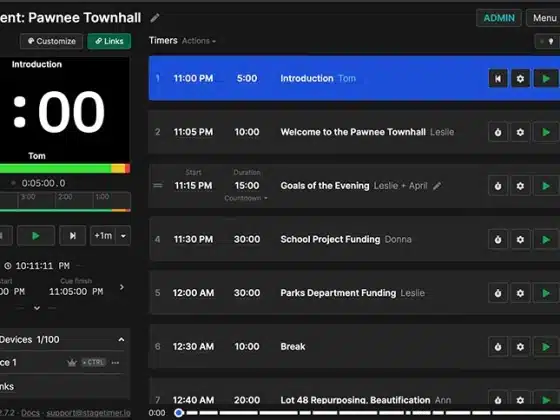The width and height of the screenshot is (560, 420).
Task: Click the mini timeline with 3:00 marker
Action: click(x=65, y=202)
